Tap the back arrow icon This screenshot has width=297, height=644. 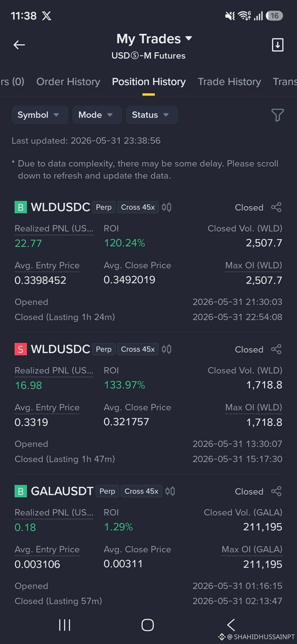pyautogui.click(x=19, y=45)
